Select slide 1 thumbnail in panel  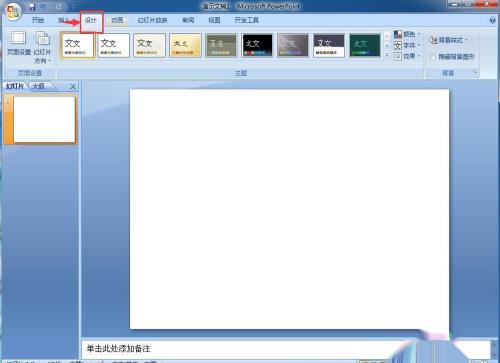click(44, 119)
